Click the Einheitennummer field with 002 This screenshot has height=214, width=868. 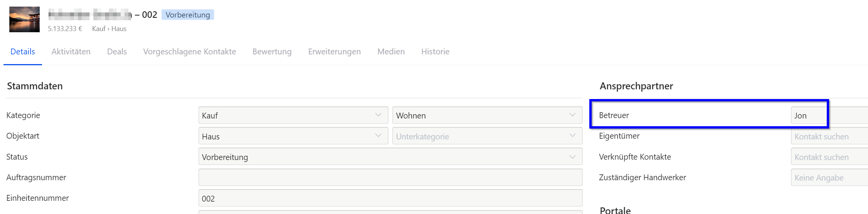pyautogui.click(x=390, y=198)
